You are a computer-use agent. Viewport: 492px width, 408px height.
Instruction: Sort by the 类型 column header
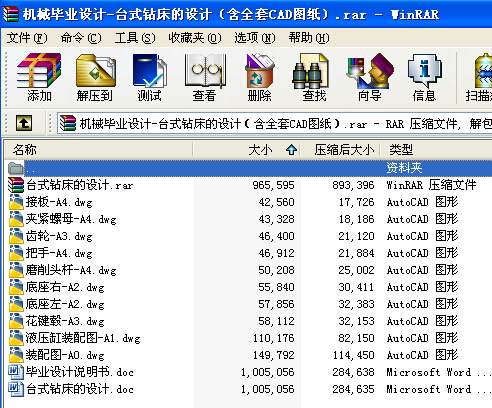[x=436, y=150]
